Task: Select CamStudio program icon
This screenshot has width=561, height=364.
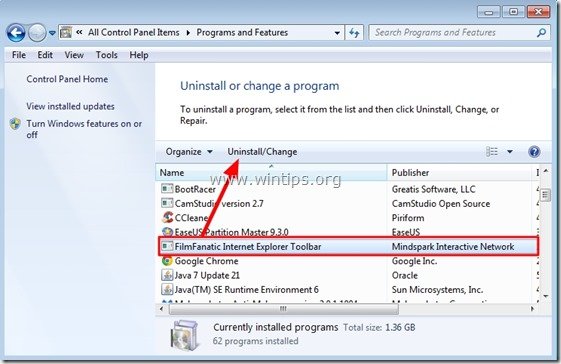Action: (x=167, y=203)
